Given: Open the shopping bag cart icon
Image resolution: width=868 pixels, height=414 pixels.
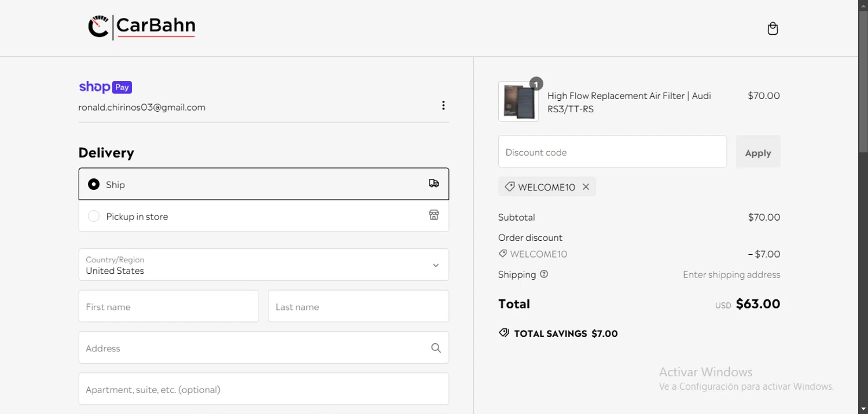Looking at the screenshot, I should tap(773, 28).
